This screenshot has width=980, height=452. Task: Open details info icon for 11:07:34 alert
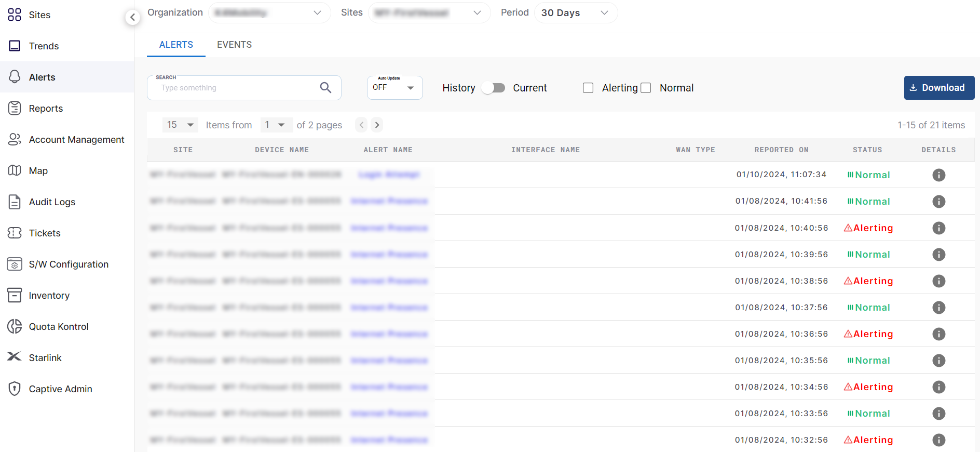(938, 175)
